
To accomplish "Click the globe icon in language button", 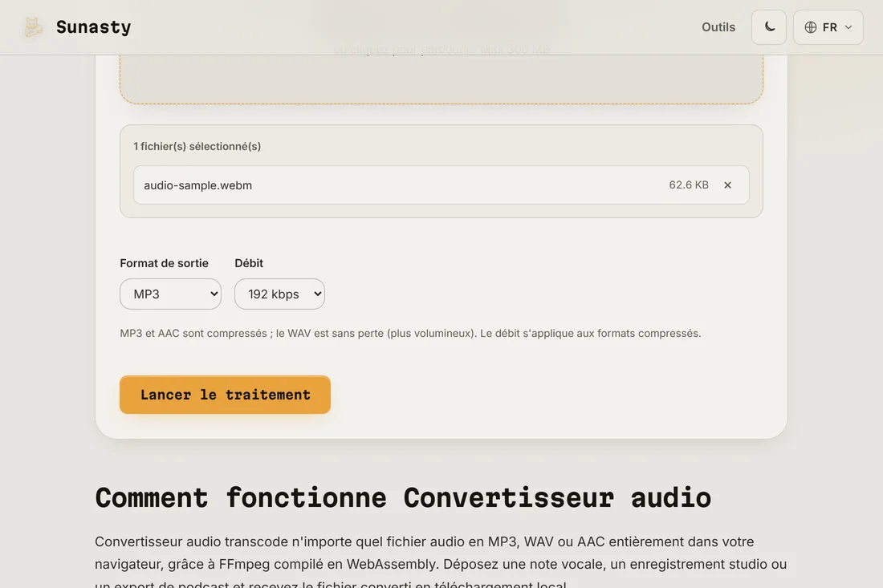I will 811,27.
